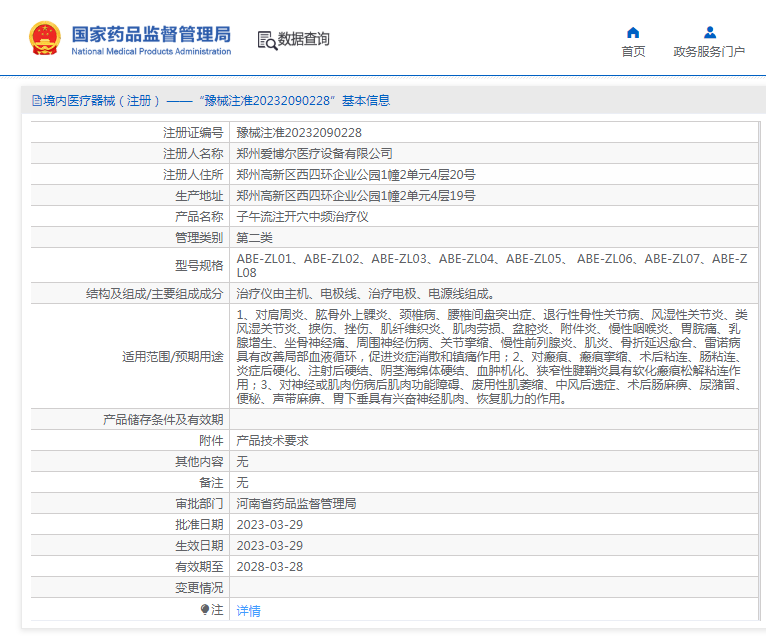
Task: Click the 第二类 value
Action: (255, 237)
